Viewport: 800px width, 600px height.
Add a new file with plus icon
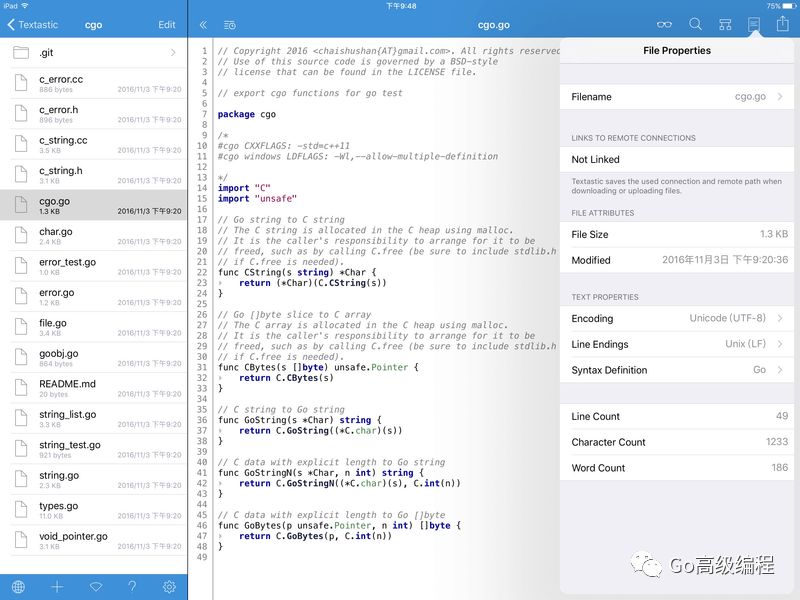point(57,587)
